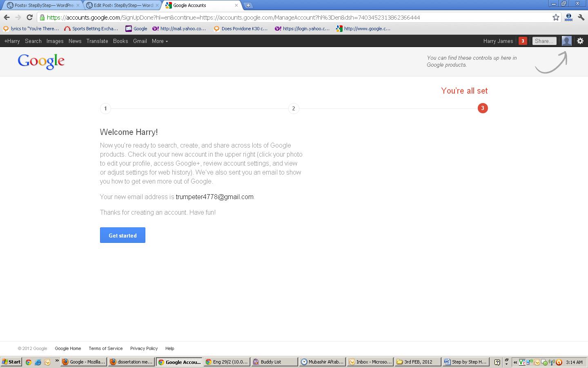
Task: Open a new tab with plus button
Action: click(x=248, y=5)
